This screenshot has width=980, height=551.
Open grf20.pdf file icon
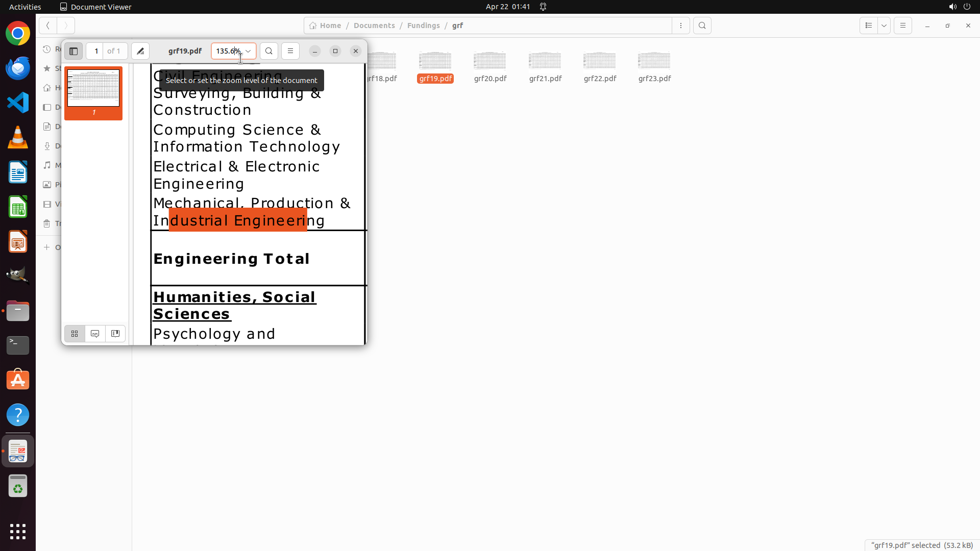point(490,61)
